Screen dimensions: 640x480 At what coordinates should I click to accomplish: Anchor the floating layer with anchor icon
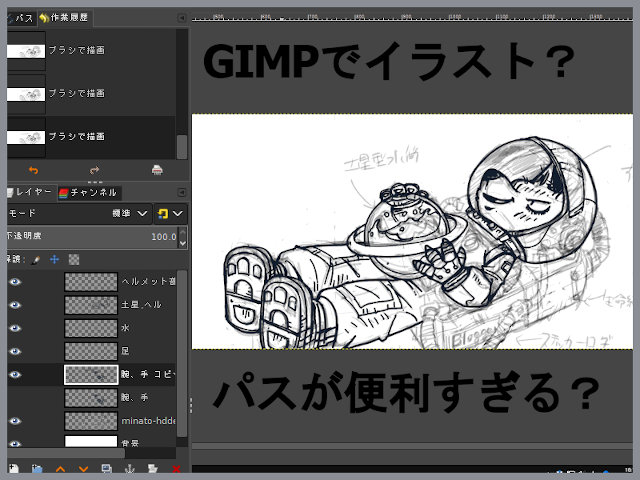coord(130,469)
